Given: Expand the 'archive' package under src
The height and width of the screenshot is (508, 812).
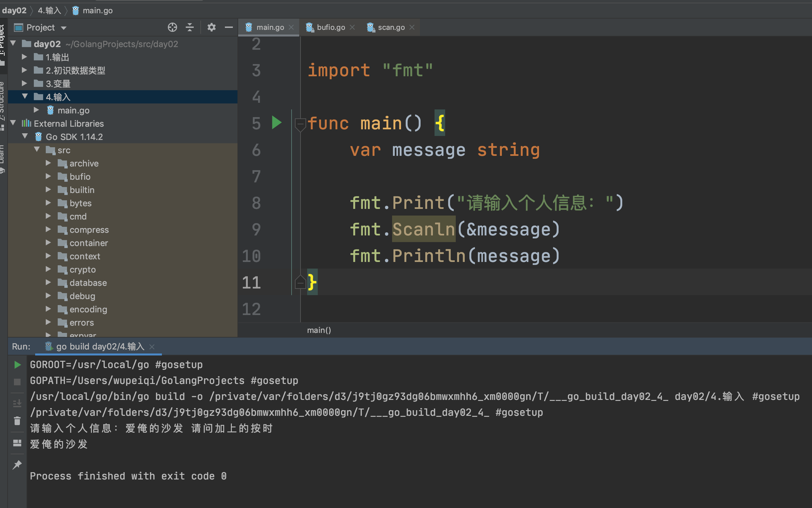Looking at the screenshot, I should (x=48, y=163).
